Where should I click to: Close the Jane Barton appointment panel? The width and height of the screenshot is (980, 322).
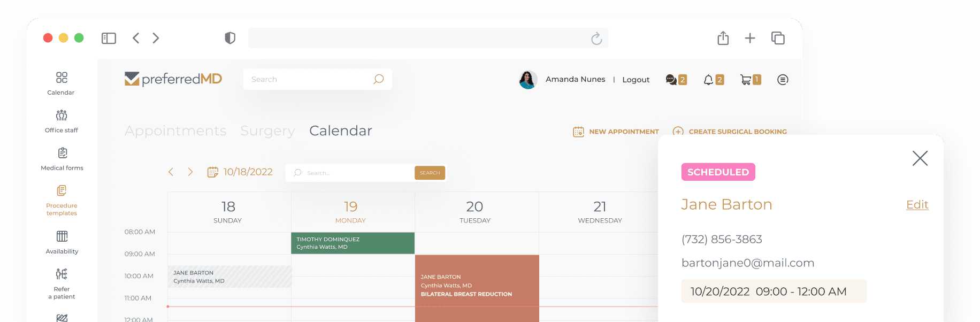coord(920,158)
